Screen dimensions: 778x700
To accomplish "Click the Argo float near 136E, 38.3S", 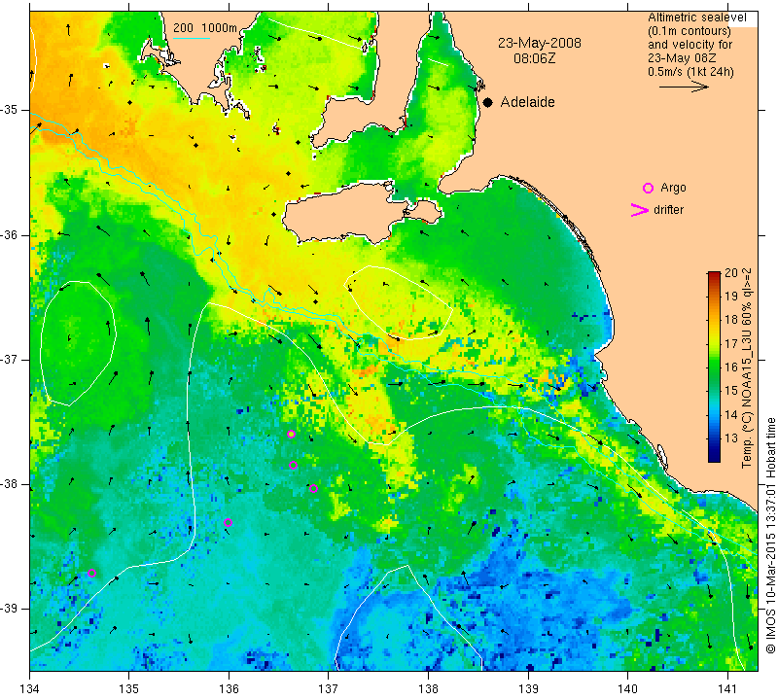I will point(228,522).
